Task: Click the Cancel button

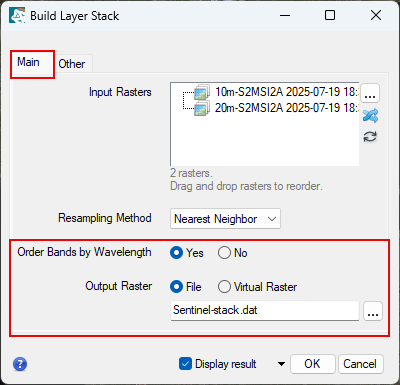Action: coord(361,364)
